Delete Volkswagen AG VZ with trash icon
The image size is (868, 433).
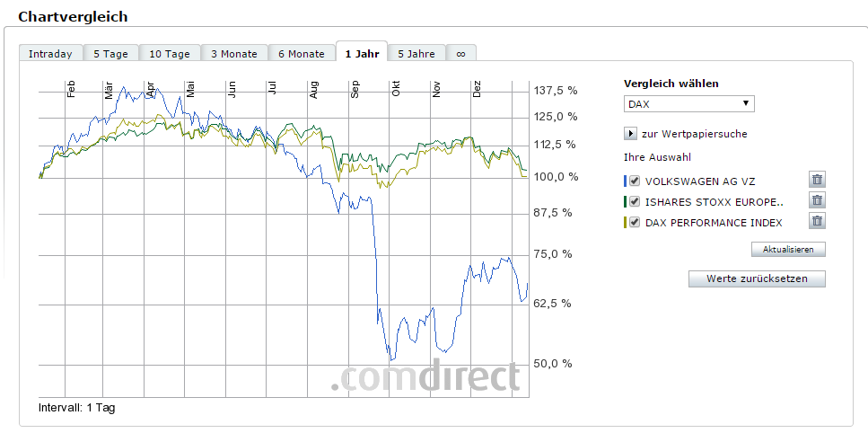pos(817,180)
